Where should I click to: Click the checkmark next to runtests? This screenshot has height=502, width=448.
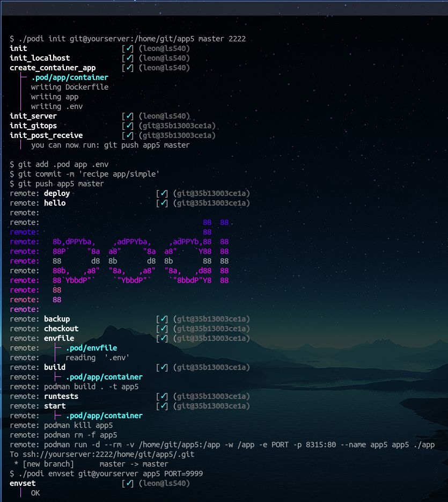click(x=164, y=396)
